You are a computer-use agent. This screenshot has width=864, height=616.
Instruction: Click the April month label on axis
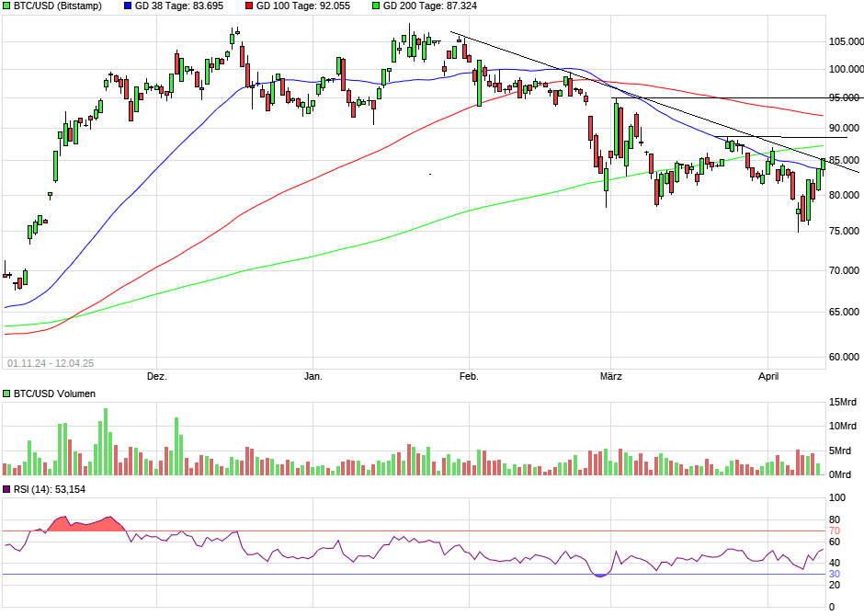768,376
